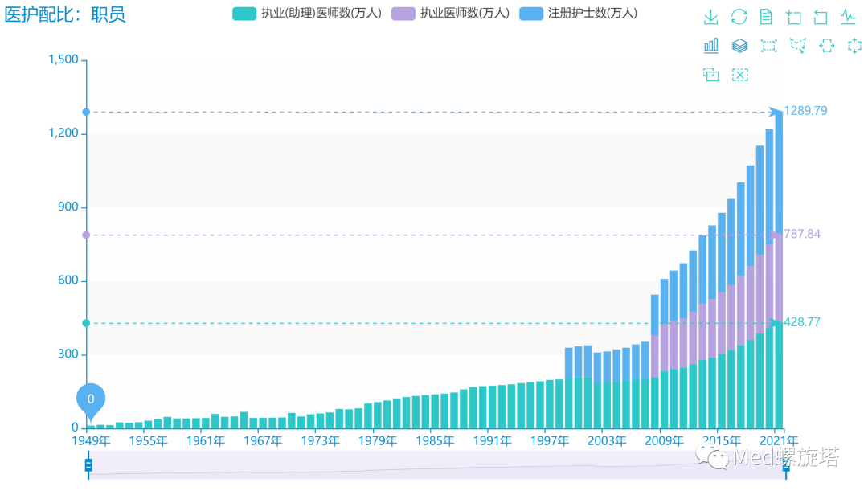868x495 pixels.
Task: Toggle the stacked layers icon
Action: (x=739, y=46)
